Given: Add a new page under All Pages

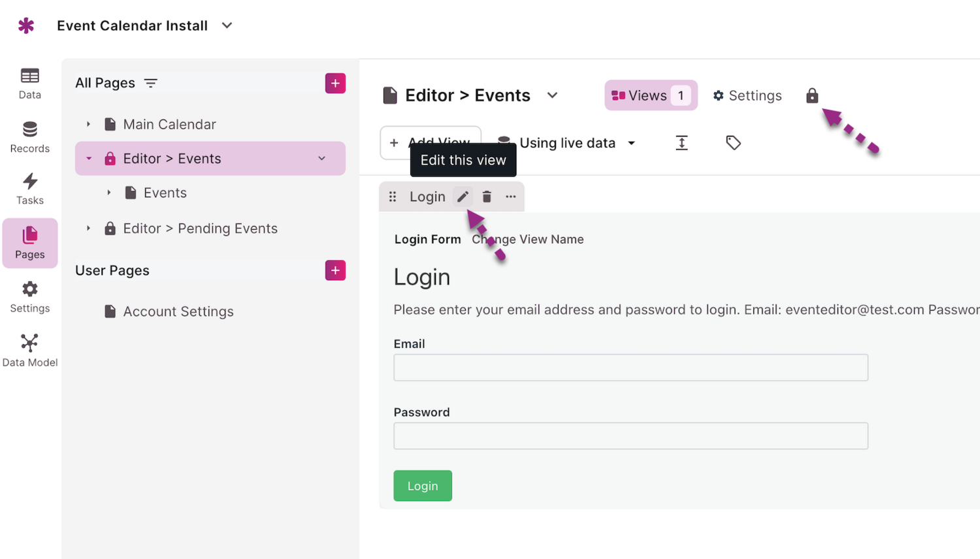Looking at the screenshot, I should [335, 84].
